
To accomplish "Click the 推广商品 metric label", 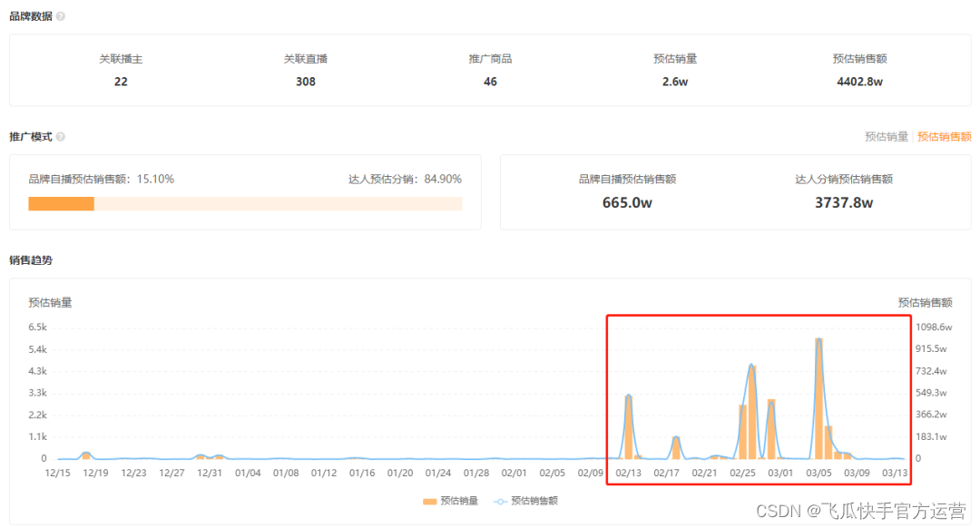I will 490,59.
